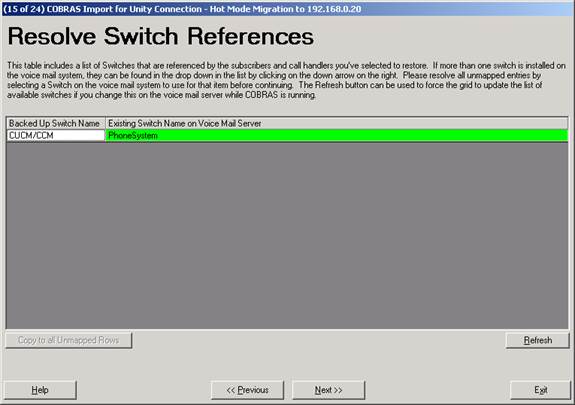Click Copy to all Unmapped Rows button
575x405 pixels.
pos(69,340)
